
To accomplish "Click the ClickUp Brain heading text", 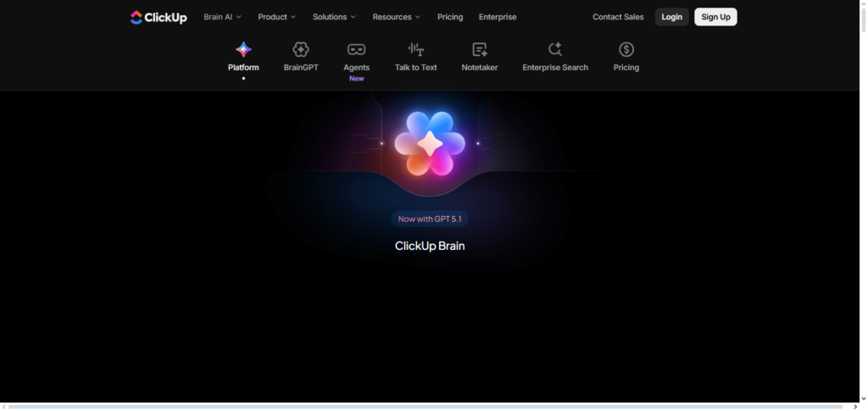I will tap(430, 246).
